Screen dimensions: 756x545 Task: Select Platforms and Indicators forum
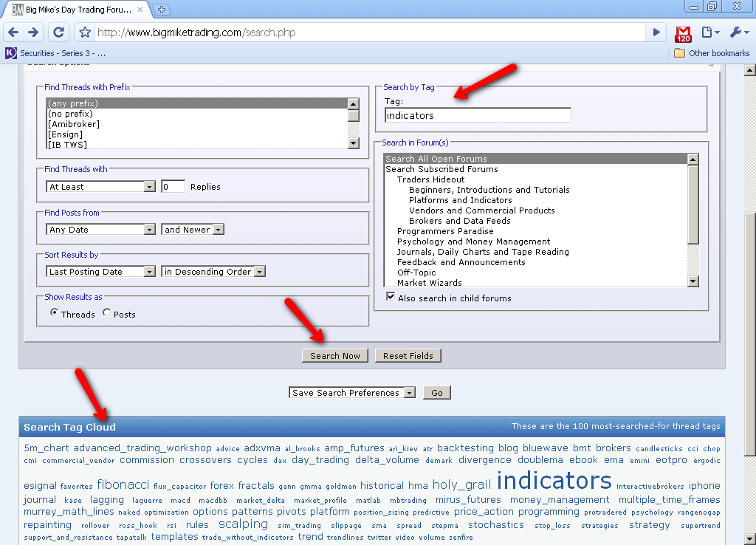click(x=536, y=200)
